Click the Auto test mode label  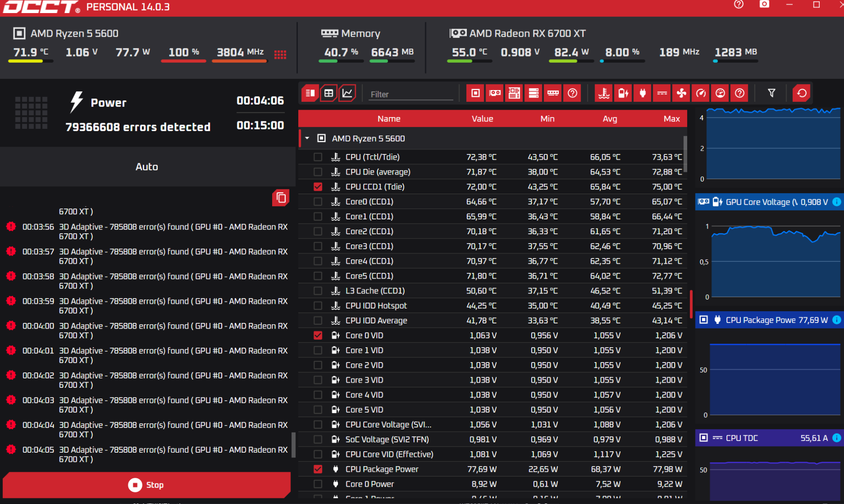pyautogui.click(x=147, y=167)
